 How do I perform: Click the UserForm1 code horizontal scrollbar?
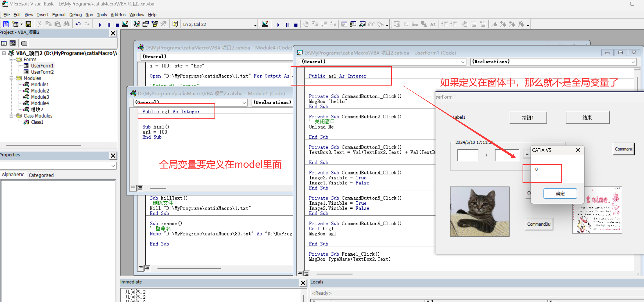tap(334, 274)
